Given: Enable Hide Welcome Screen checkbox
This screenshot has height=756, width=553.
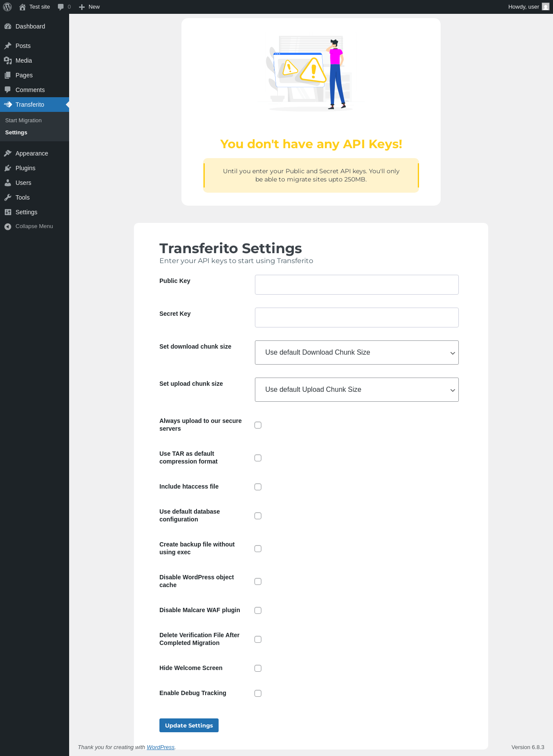Looking at the screenshot, I should click(x=258, y=668).
